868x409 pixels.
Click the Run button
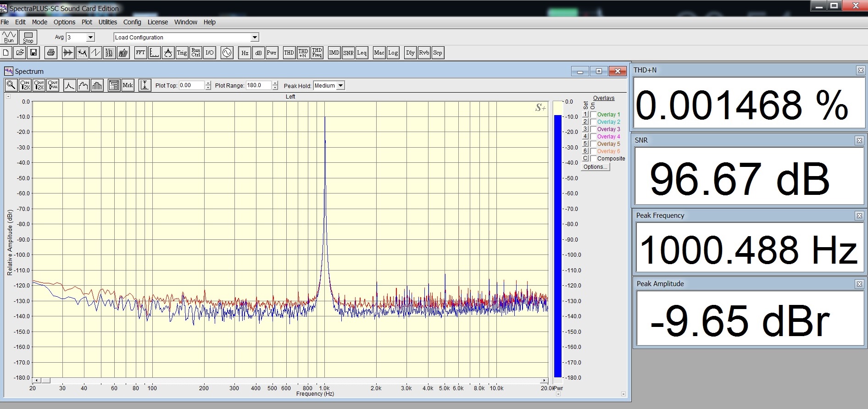point(9,37)
